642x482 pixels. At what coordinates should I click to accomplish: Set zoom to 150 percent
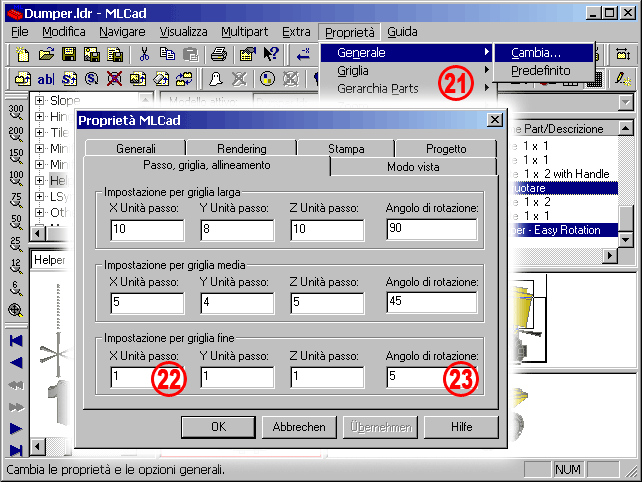point(16,156)
